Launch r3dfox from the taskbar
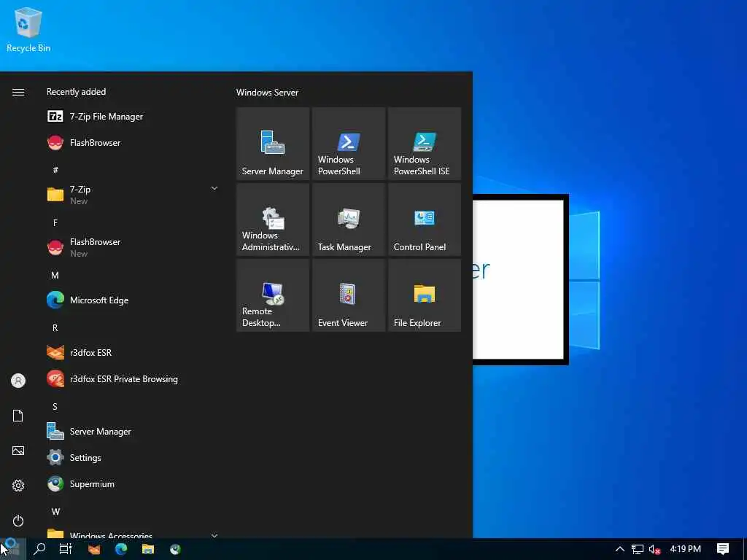Viewport: 747px width, 560px height. point(94,549)
